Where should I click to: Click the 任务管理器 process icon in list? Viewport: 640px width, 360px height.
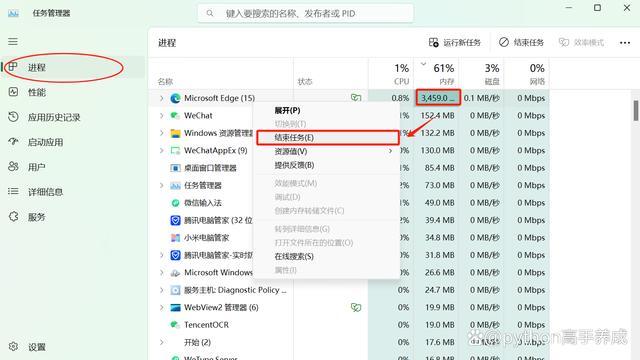click(x=175, y=185)
